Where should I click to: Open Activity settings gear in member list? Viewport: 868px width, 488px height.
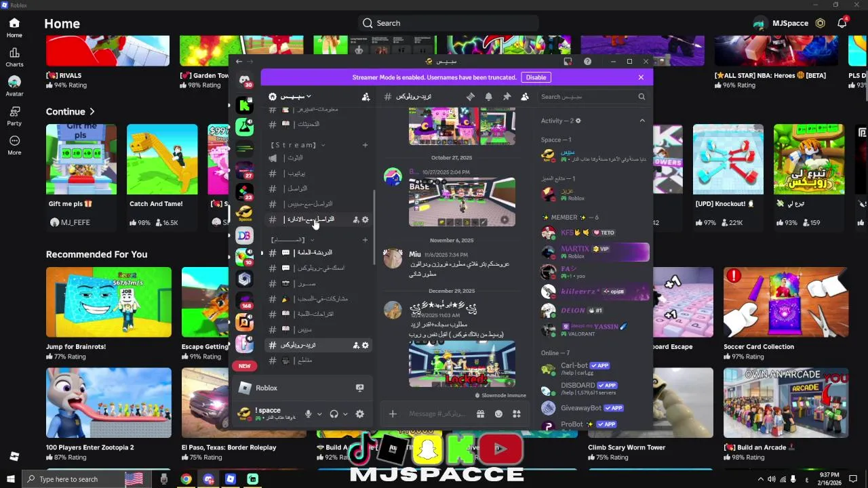(x=578, y=121)
